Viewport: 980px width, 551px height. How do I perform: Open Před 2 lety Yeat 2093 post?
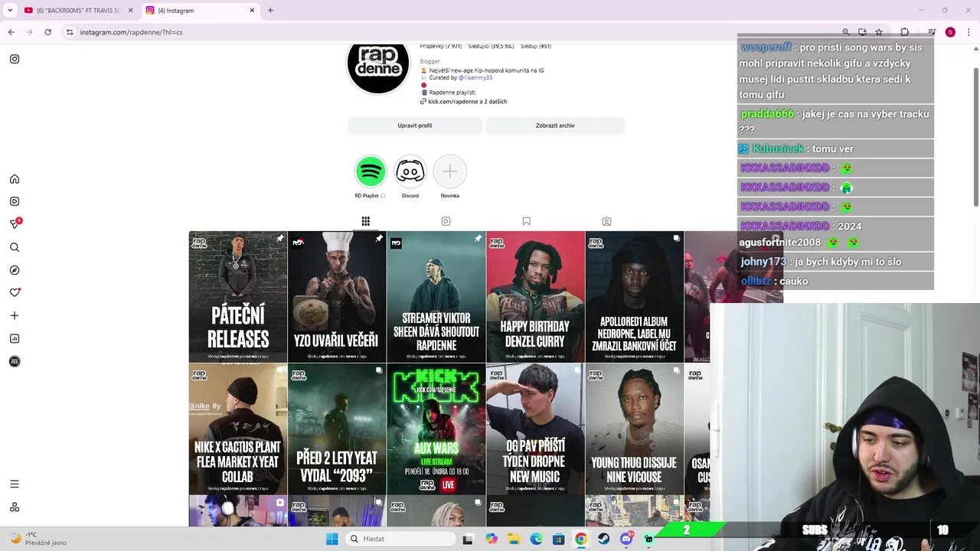click(337, 429)
